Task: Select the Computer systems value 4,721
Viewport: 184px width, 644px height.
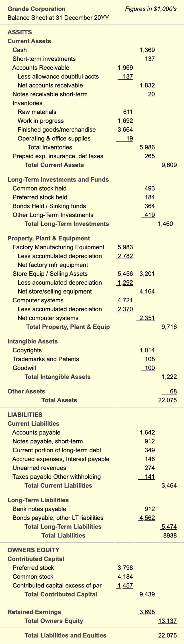Action: [125, 300]
